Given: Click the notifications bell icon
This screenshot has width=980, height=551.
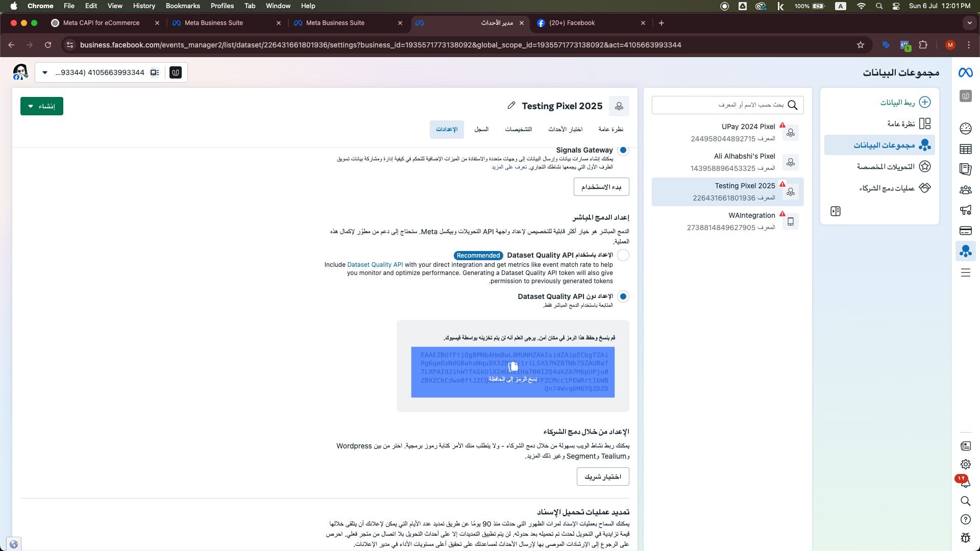Looking at the screenshot, I should [965, 483].
